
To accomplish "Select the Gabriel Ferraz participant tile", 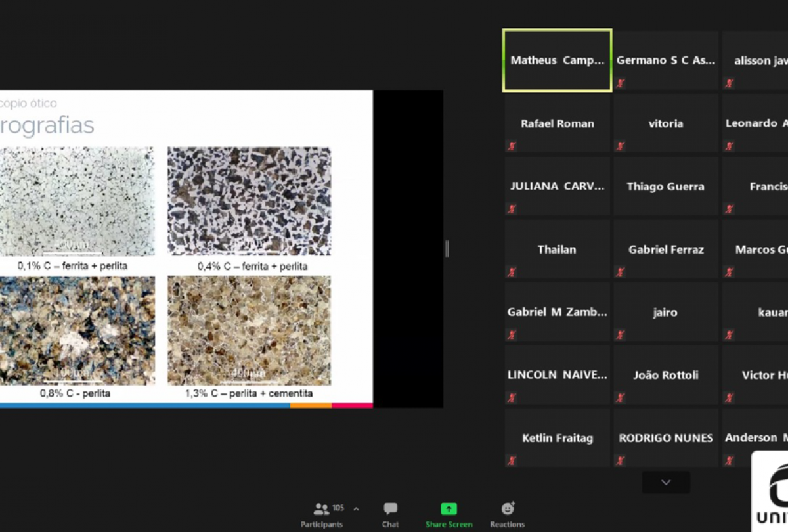I will 666,249.
